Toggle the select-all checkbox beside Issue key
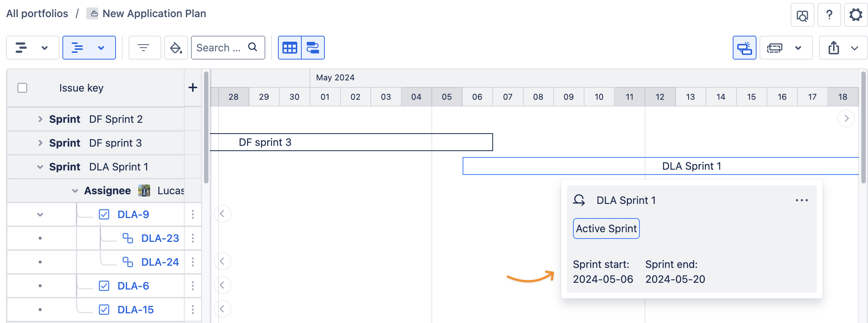 [22, 88]
